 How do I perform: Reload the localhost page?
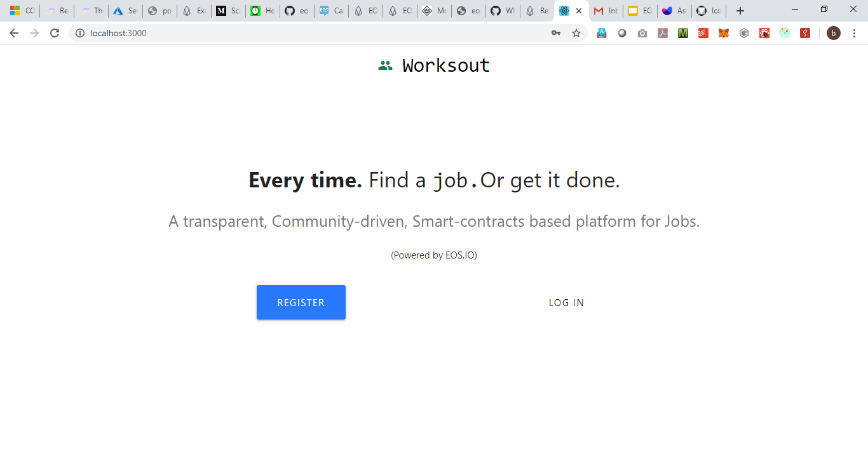pos(55,33)
